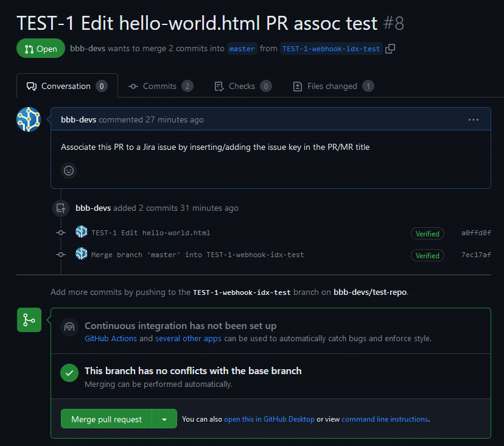Follow the command line instructions link
This screenshot has height=446, width=504.
385,419
